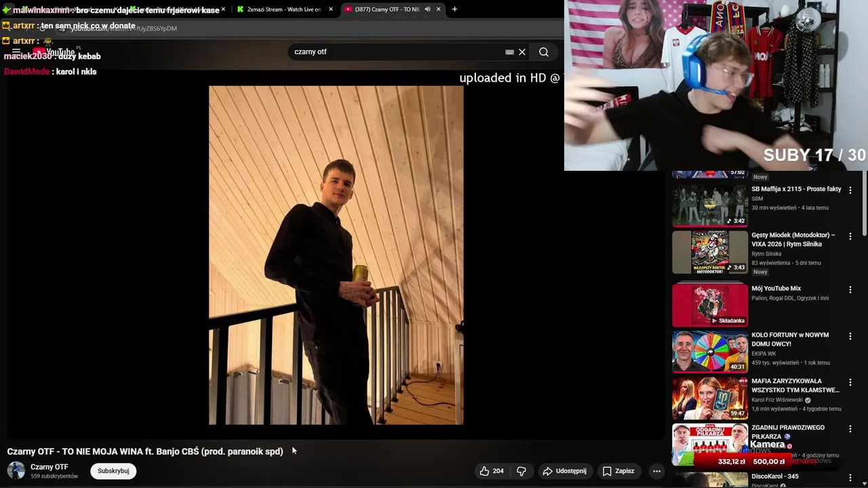Click 'KOŁO FORTUNY w NOWYM DOMU OWCY!' title
Image resolution: width=868 pixels, height=488 pixels.
point(790,340)
